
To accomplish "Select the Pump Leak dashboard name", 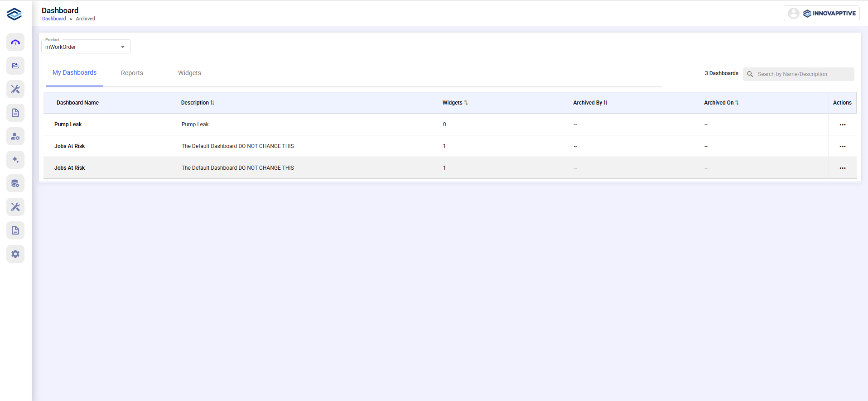I will [x=68, y=124].
